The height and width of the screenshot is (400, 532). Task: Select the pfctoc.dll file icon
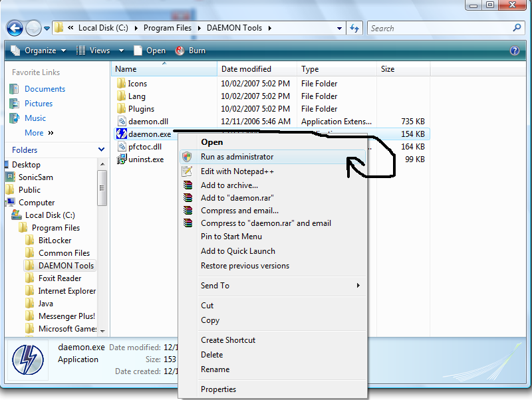pyautogui.click(x=122, y=146)
